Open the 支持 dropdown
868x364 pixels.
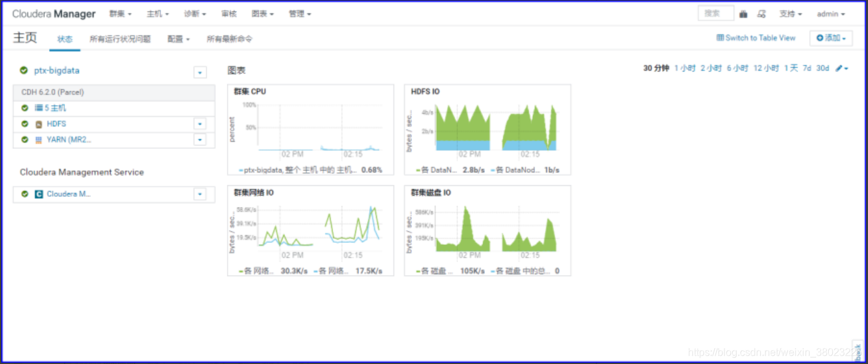(x=790, y=13)
